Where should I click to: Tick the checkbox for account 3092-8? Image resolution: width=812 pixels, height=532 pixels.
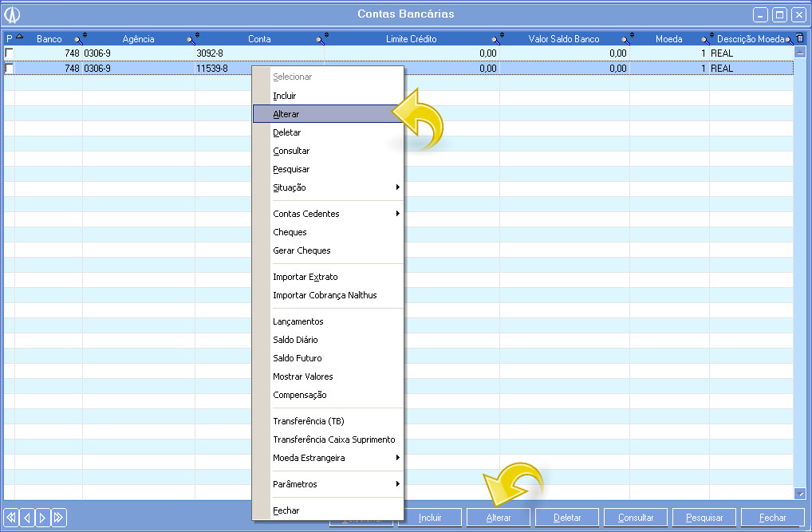9,53
